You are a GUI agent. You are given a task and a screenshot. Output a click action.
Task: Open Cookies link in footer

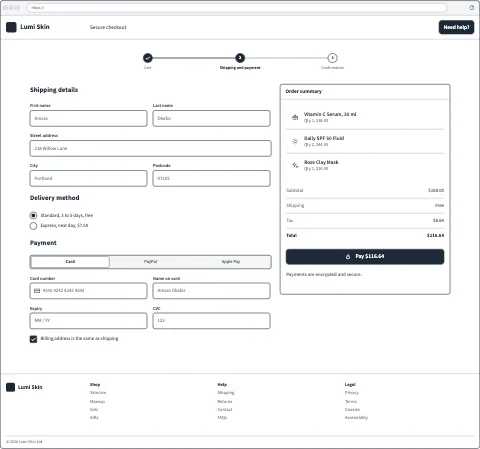[x=352, y=409]
